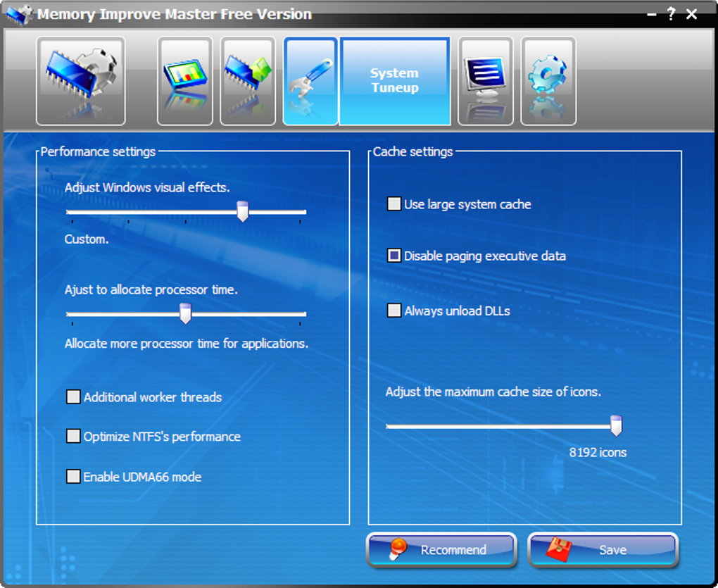Enable Additional worker threads
Viewport: 718px width, 588px height.
click(73, 396)
